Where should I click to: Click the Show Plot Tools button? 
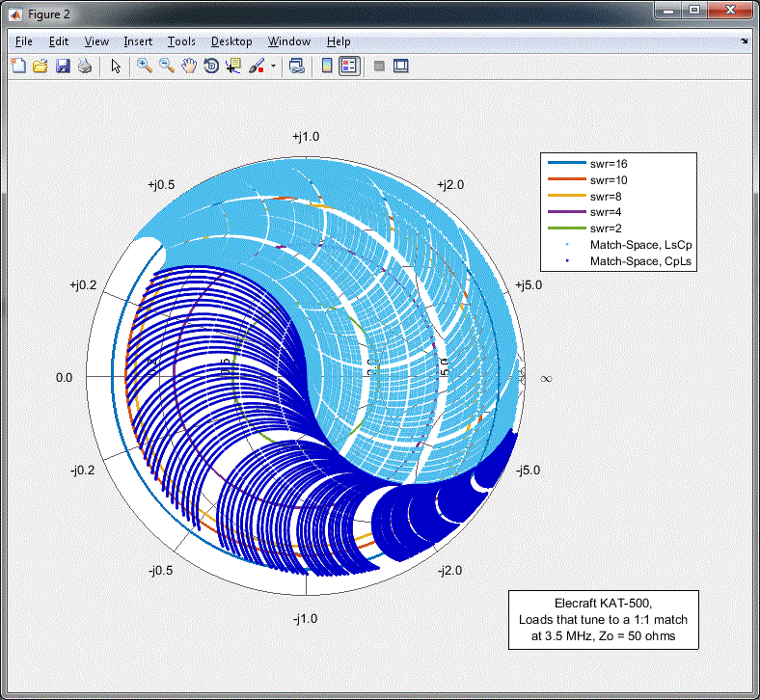pos(400,67)
